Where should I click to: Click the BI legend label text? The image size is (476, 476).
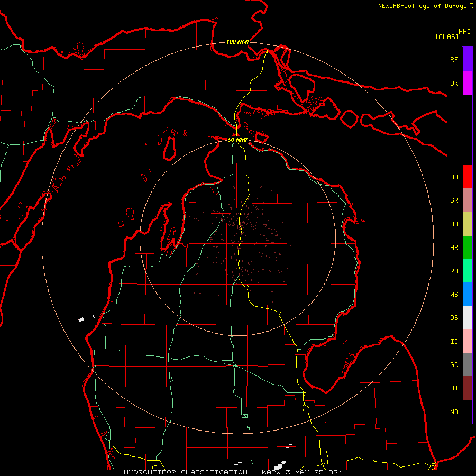click(454, 388)
